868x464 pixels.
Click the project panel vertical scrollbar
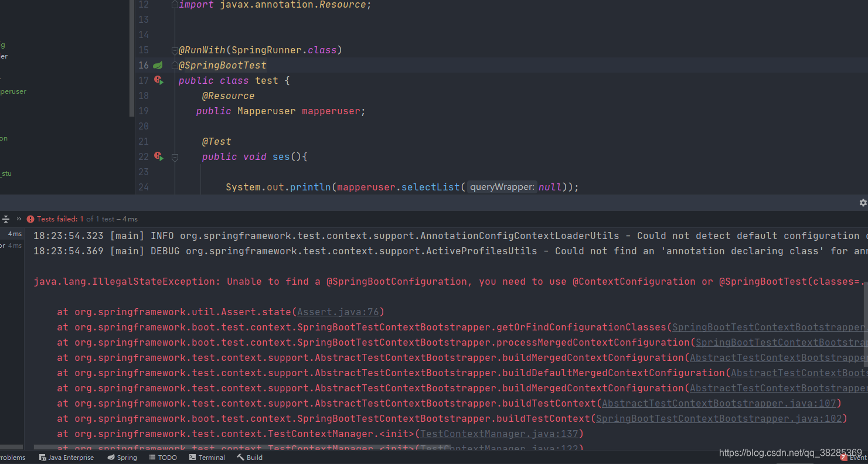132,57
